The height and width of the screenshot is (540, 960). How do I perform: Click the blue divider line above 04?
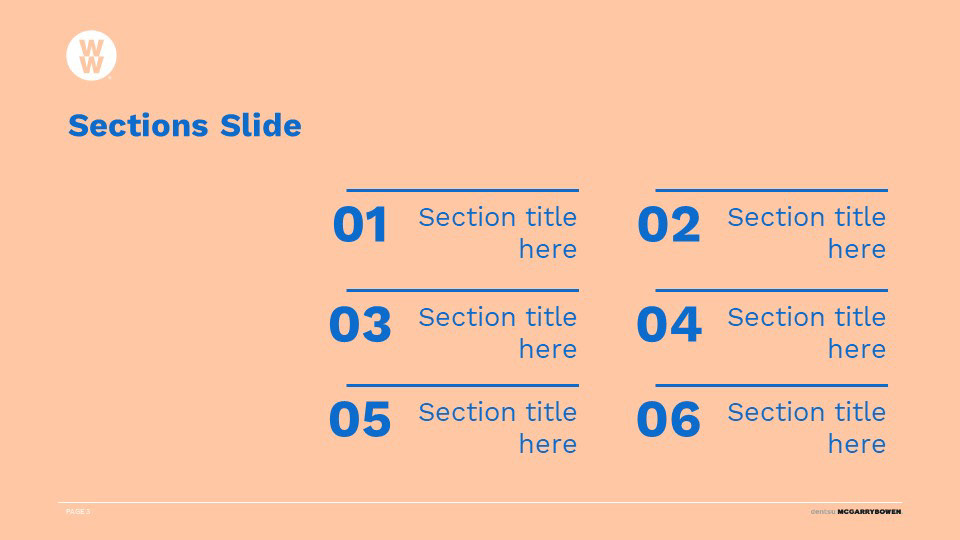point(771,290)
